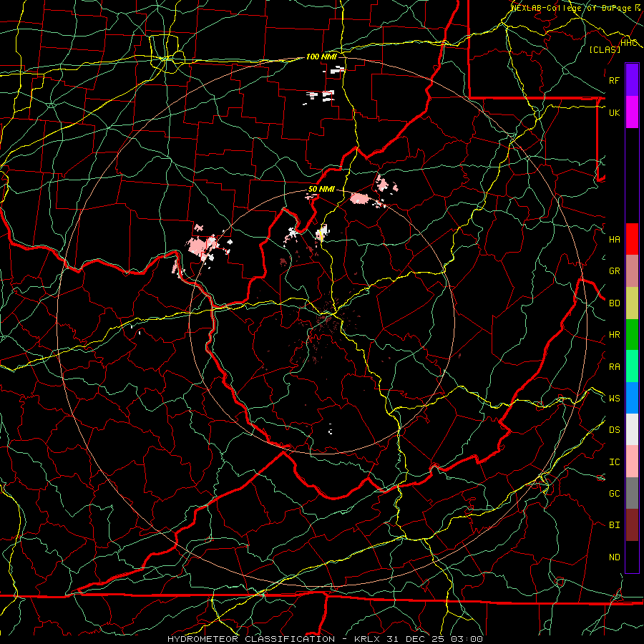Click the 'BD' legend label
This screenshot has height=644, width=644.
614,303
